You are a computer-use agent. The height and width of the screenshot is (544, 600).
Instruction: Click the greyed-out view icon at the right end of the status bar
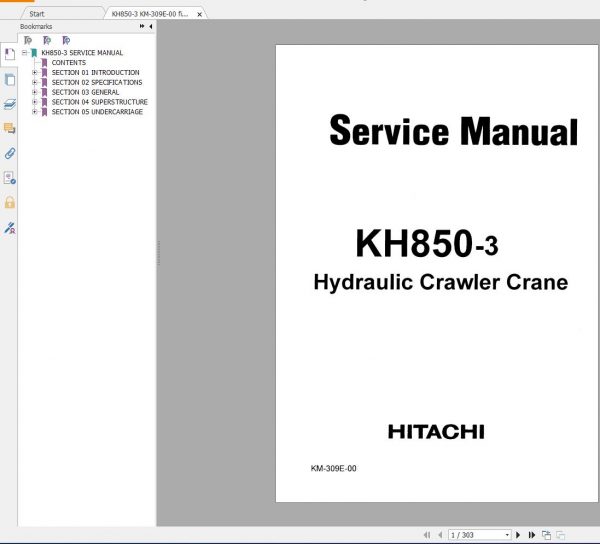coord(561,535)
